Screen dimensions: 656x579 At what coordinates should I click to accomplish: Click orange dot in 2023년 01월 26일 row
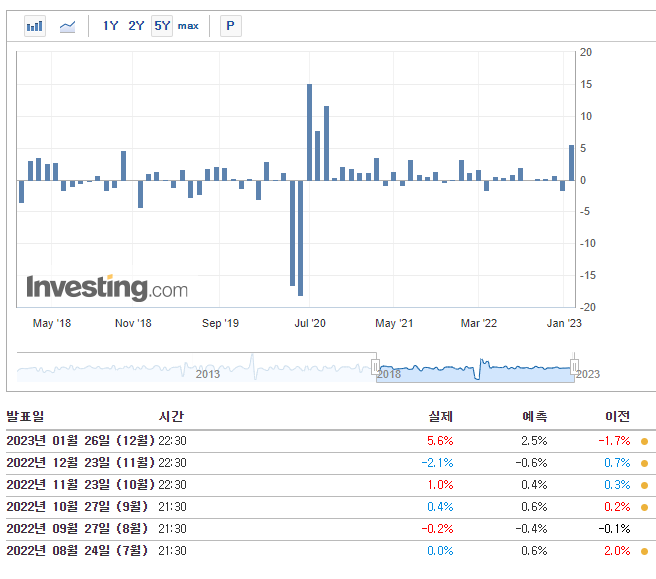point(644,441)
